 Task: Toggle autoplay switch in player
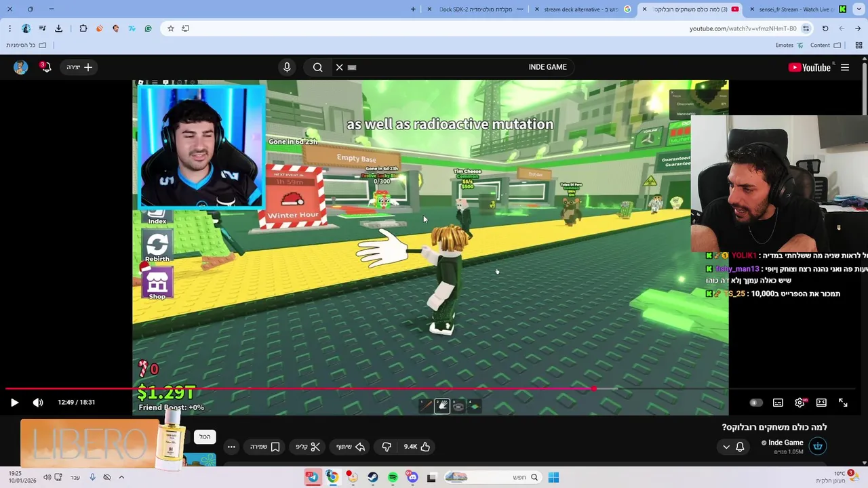coord(755,403)
